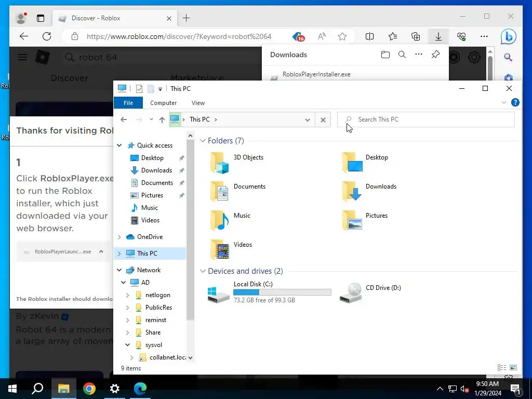Screen dimensions: 532x399
Task: Open the Music folder in Folders section
Action: tap(231, 220)
